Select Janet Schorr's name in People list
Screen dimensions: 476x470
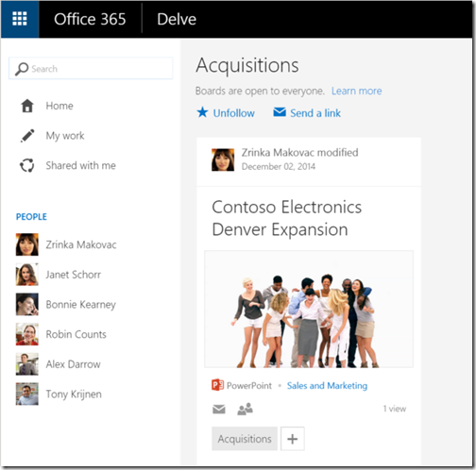tap(74, 275)
